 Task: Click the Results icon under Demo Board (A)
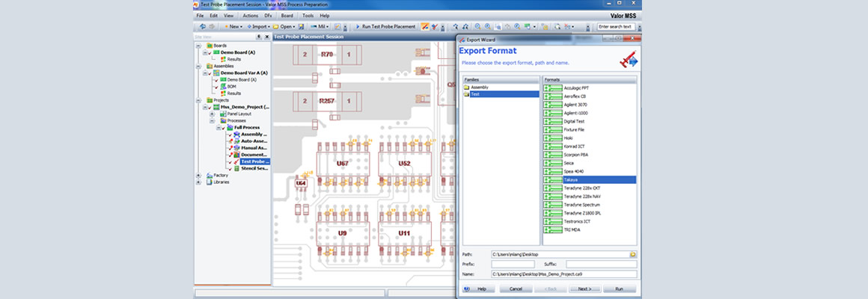[x=223, y=59]
